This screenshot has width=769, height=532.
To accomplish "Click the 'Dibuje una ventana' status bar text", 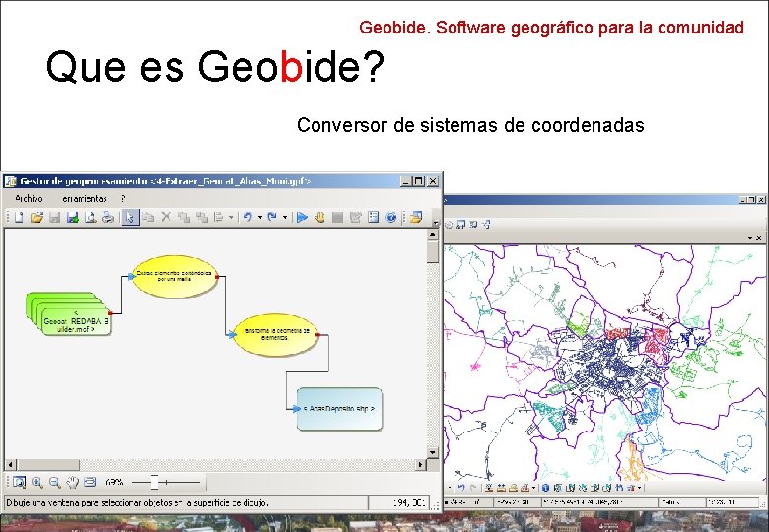I will (x=137, y=502).
